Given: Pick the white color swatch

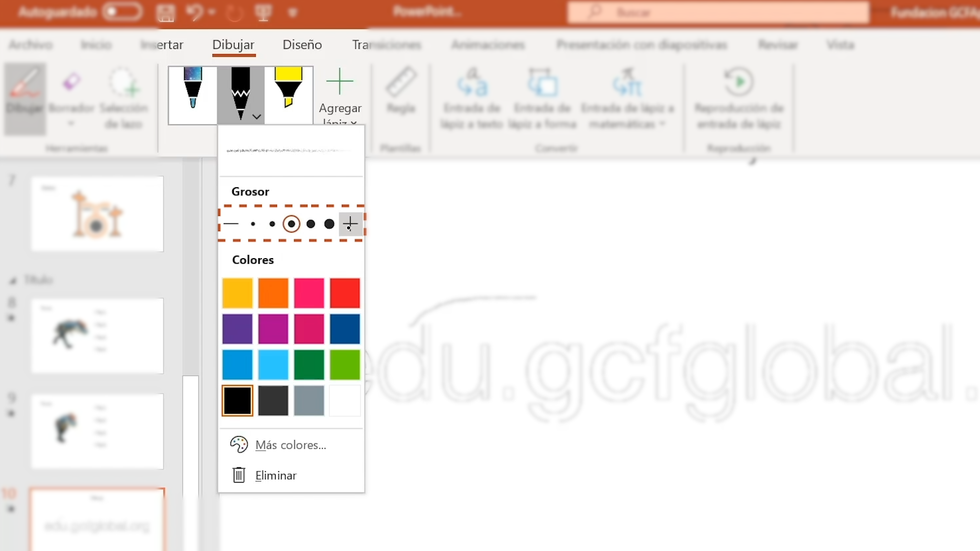Looking at the screenshot, I should [345, 400].
